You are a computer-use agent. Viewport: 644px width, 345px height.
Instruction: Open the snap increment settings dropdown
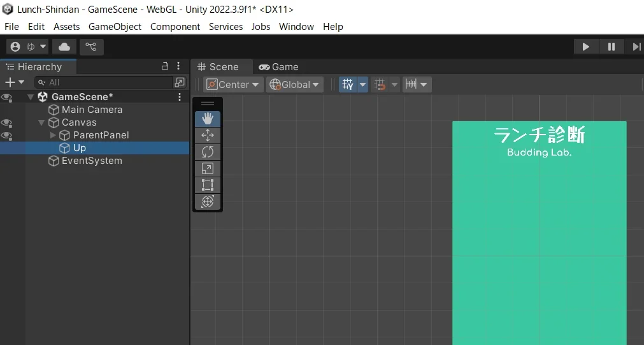click(417, 84)
